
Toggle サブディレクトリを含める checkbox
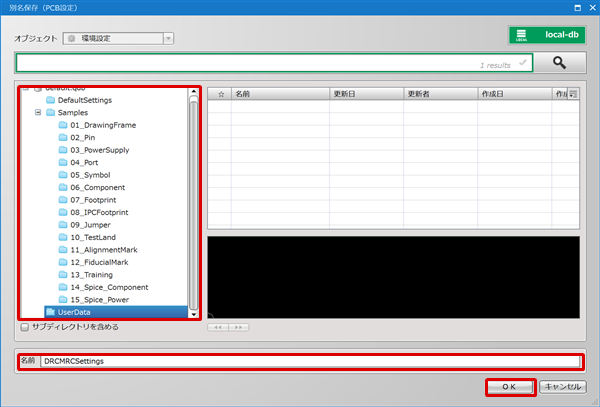[24, 327]
